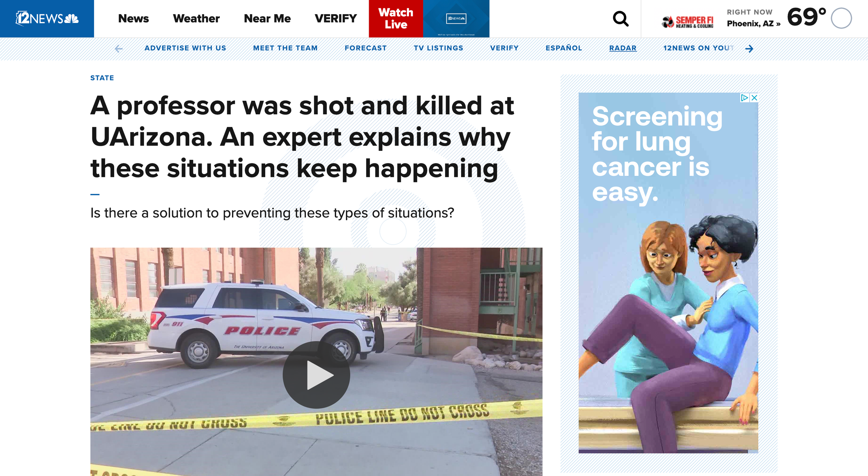
Task: Click the 12News logo
Action: (47, 18)
